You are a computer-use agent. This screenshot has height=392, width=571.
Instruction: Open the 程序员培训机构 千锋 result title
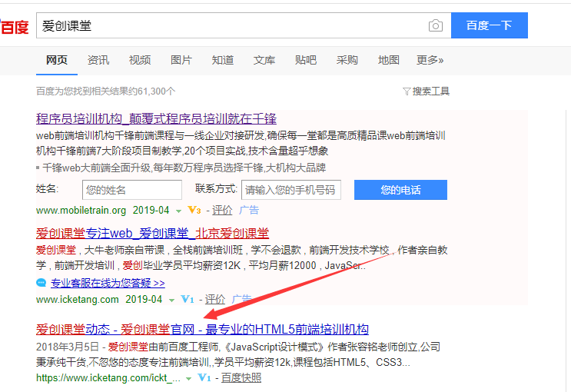click(x=156, y=119)
